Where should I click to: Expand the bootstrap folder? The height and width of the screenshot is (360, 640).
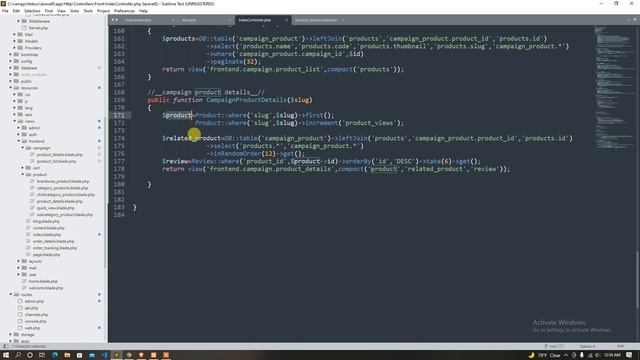tap(11, 54)
